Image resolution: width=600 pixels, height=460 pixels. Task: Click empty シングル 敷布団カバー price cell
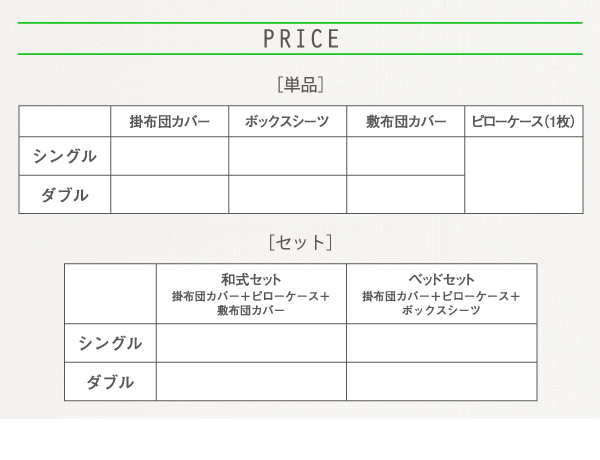pos(406,156)
